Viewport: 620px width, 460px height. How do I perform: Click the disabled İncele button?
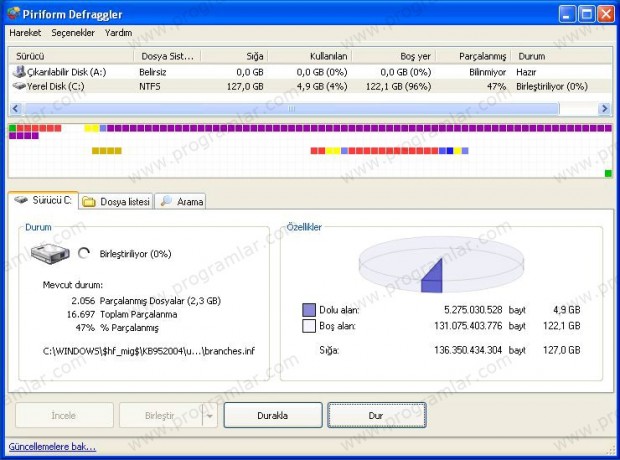click(x=64, y=415)
